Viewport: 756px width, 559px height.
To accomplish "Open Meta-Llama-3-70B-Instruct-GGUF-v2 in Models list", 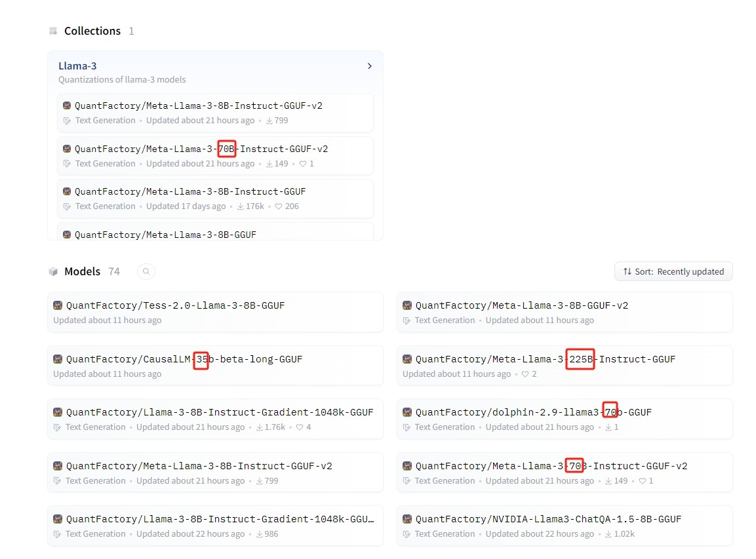I will 565,472.
